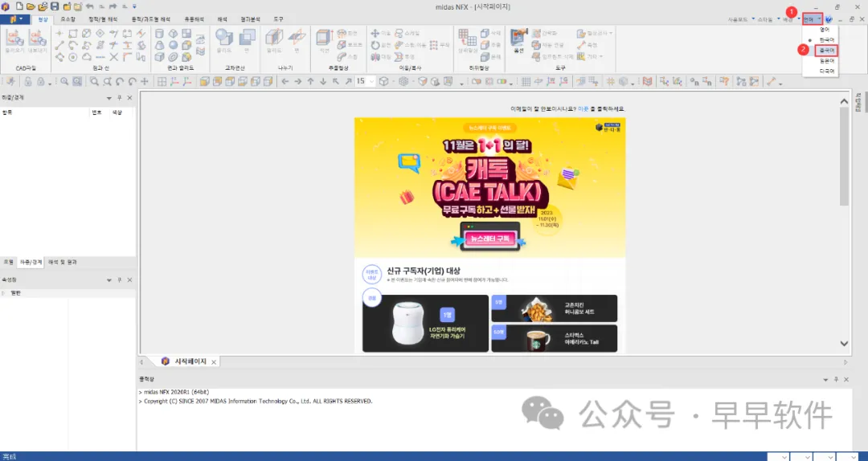Switch to the 결과분석 ribbon tab

(x=250, y=19)
